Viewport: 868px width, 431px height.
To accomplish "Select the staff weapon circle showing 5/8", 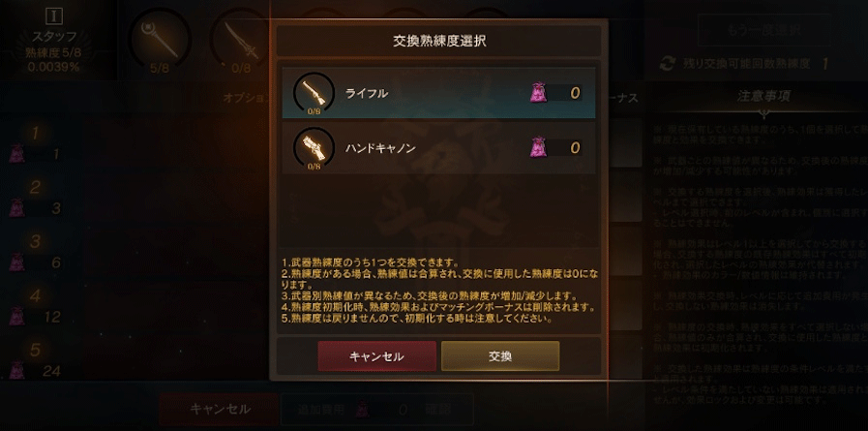I will (160, 40).
